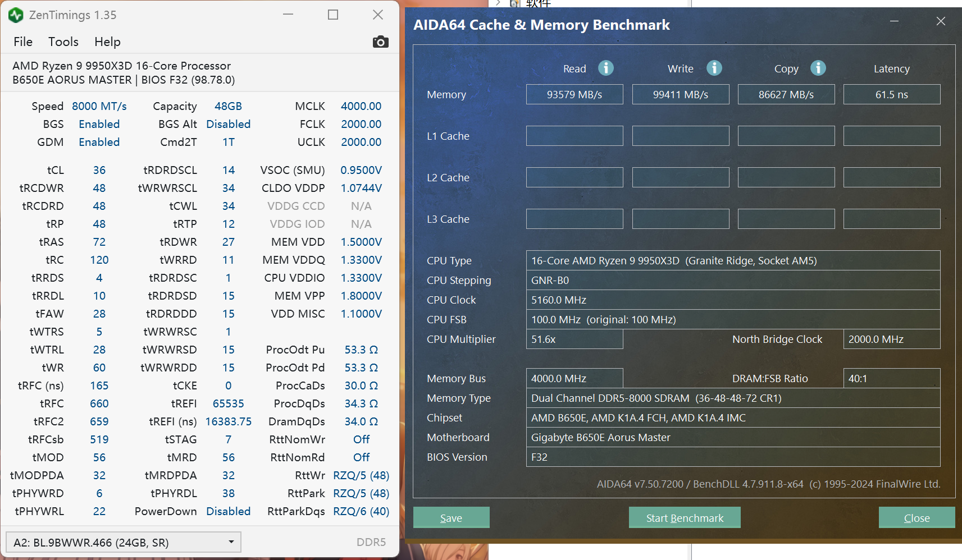The width and height of the screenshot is (962, 560).
Task: Click the ZenTimings logo in the title bar
Action: coord(16,15)
